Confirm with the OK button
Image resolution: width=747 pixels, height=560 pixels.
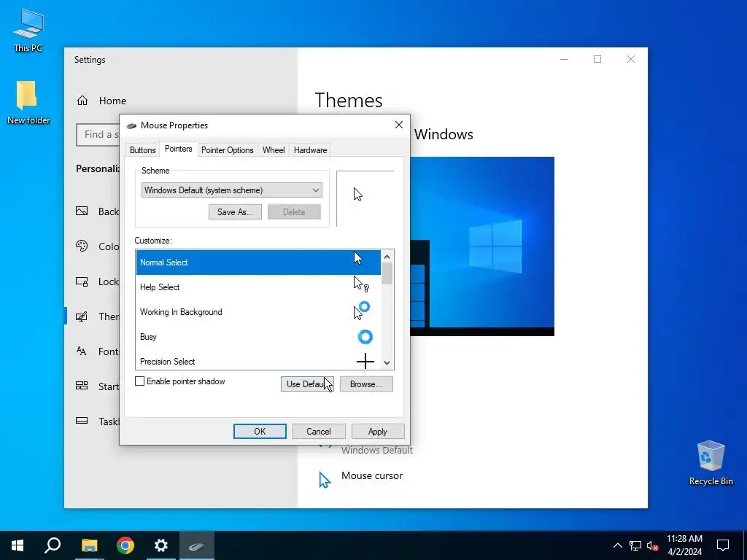pos(260,432)
